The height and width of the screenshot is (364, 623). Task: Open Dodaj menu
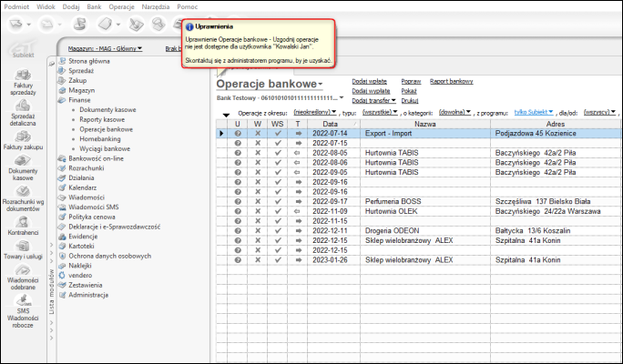(x=71, y=6)
